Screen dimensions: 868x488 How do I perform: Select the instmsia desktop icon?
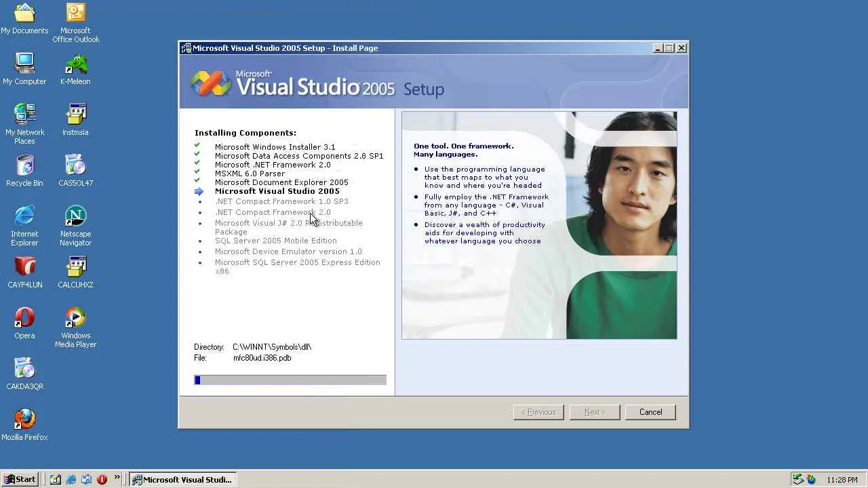[x=75, y=120]
